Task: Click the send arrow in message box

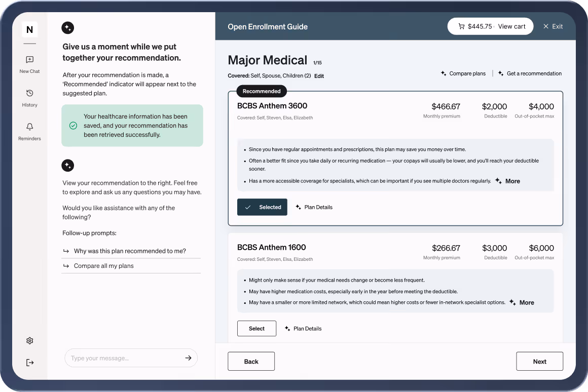Action: 188,358
